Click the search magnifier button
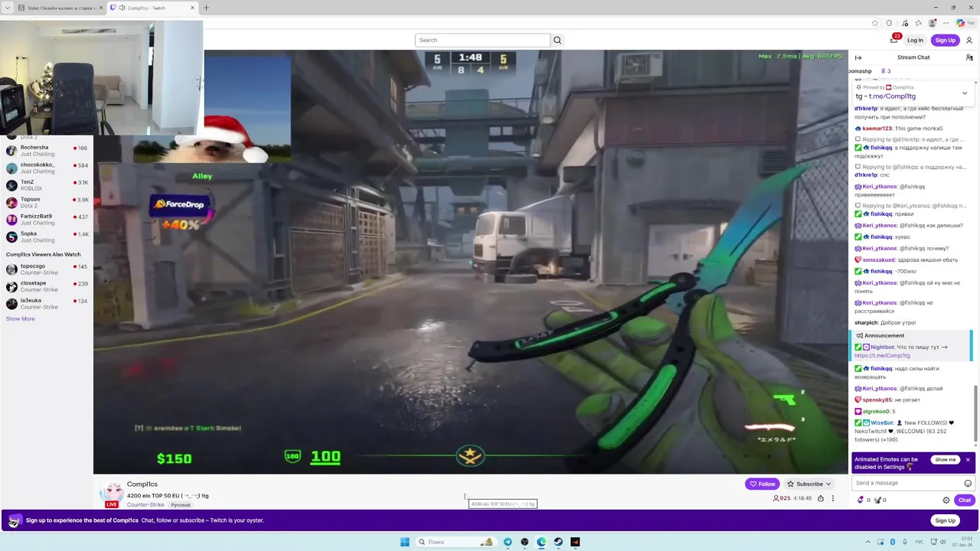The image size is (980, 551). tap(557, 40)
